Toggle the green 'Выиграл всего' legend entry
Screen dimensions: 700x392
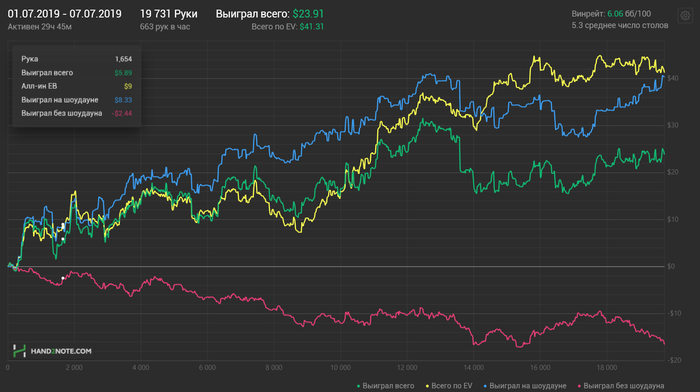pos(386,386)
